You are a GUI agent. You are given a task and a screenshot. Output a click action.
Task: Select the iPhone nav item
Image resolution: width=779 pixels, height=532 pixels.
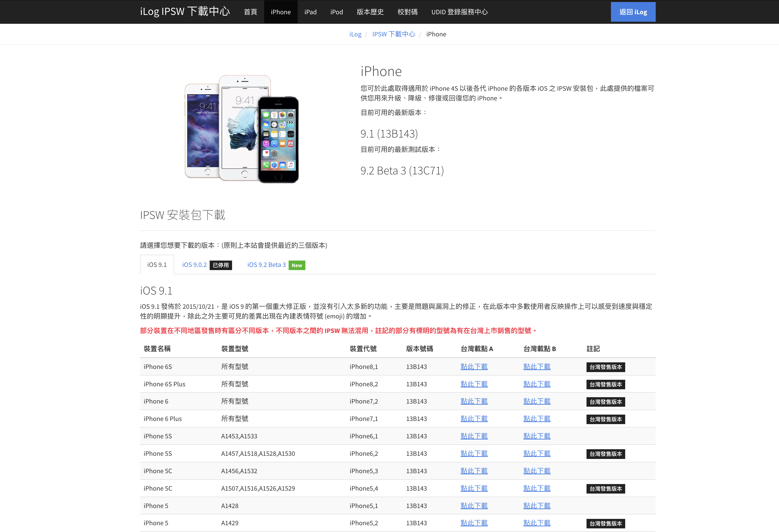pyautogui.click(x=280, y=12)
